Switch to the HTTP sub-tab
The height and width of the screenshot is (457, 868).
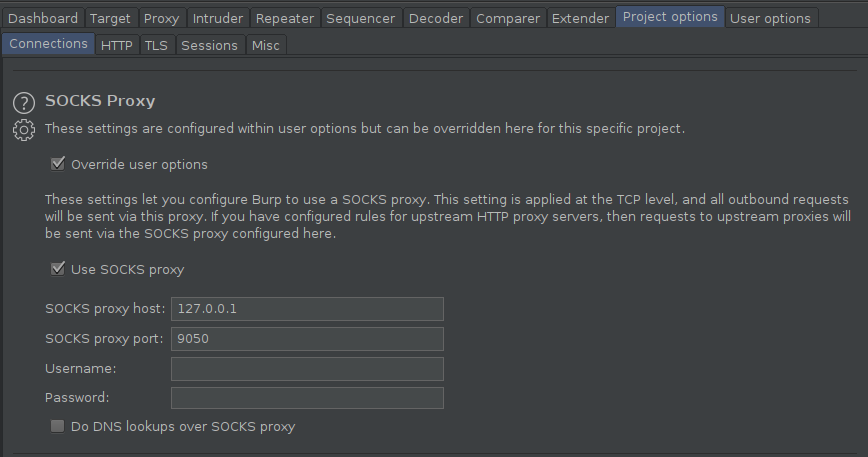[116, 45]
